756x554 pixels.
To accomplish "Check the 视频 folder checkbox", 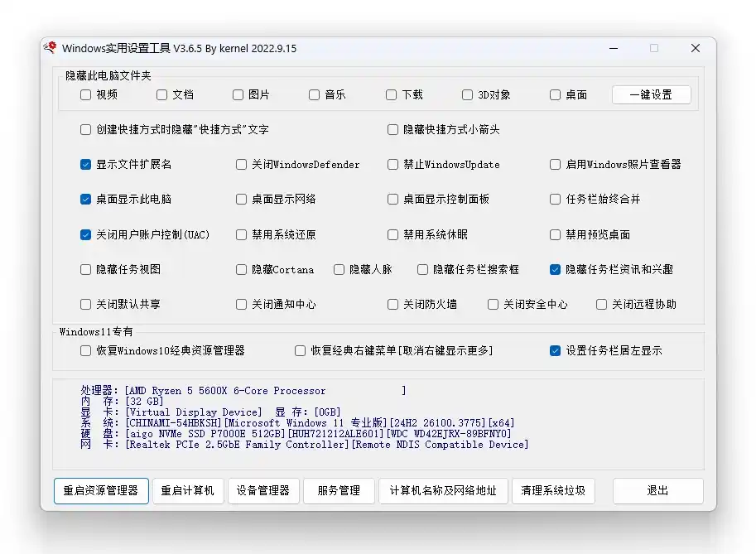I will [x=85, y=95].
